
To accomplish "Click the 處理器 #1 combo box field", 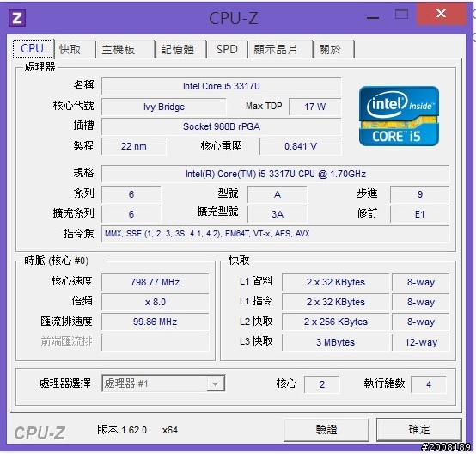I will (163, 383).
